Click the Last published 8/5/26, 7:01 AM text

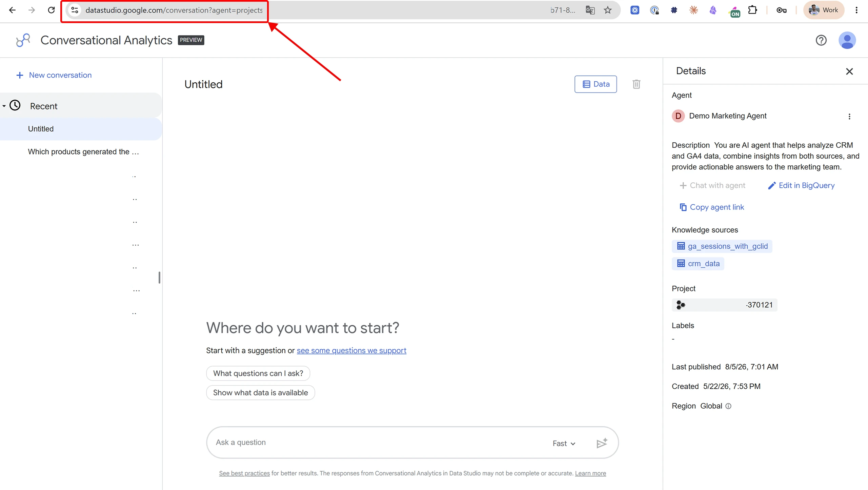725,367
